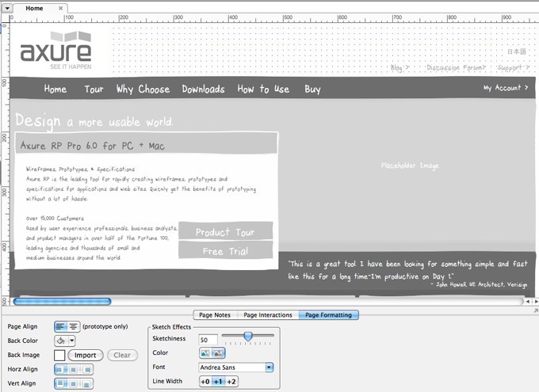Click the Discussion Forum link
This screenshot has height=392, width=539.
pos(456,67)
